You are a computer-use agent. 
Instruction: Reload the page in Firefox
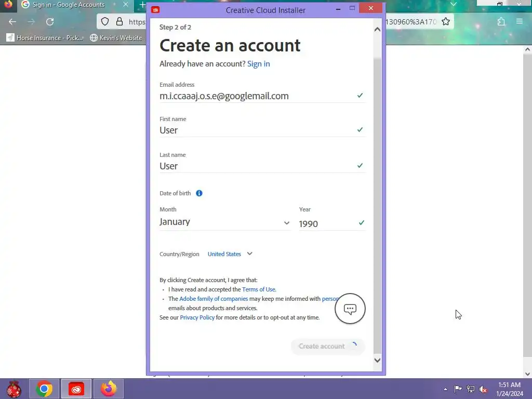click(50, 22)
